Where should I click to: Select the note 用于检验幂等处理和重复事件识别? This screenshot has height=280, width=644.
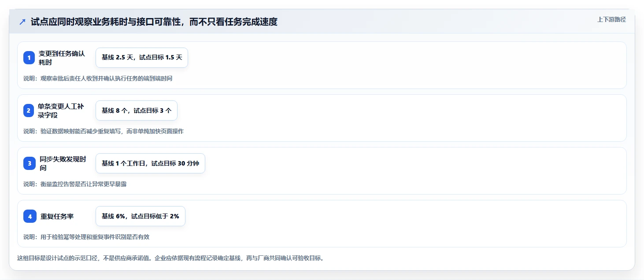tap(86, 237)
